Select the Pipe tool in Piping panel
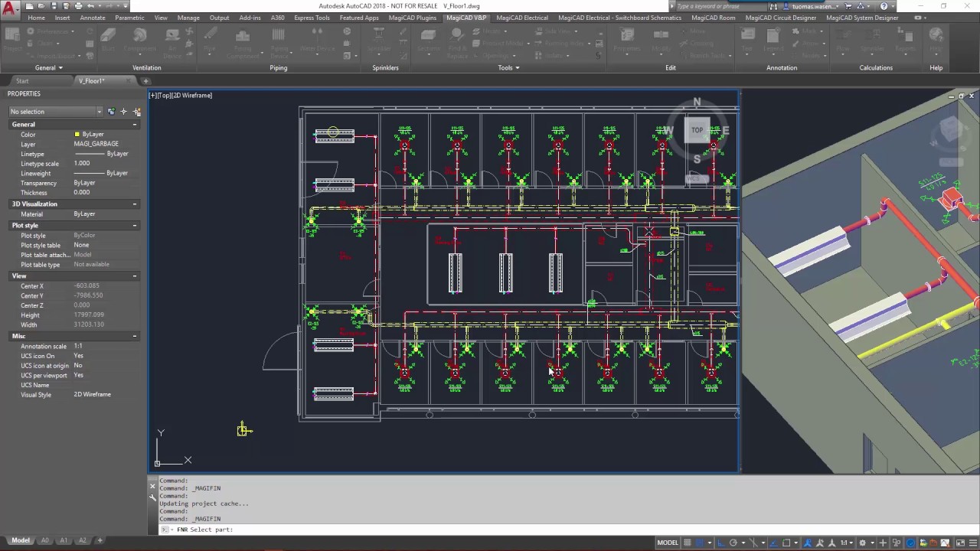The height and width of the screenshot is (551, 980). tap(209, 41)
